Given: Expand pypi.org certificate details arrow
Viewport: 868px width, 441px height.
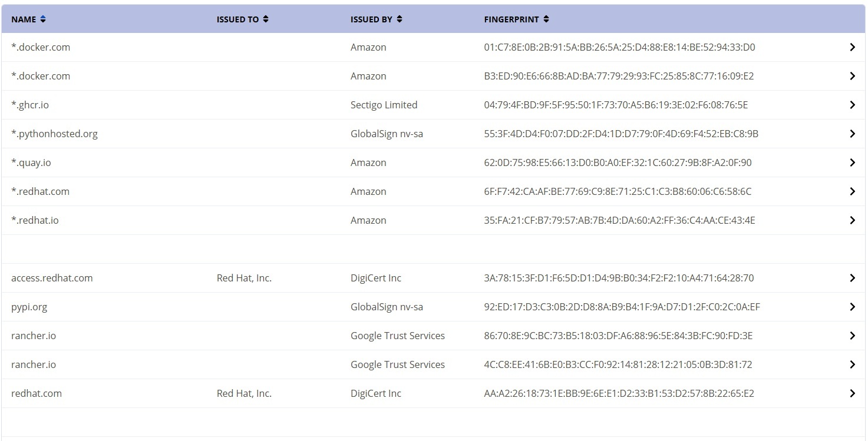Looking at the screenshot, I should point(852,307).
